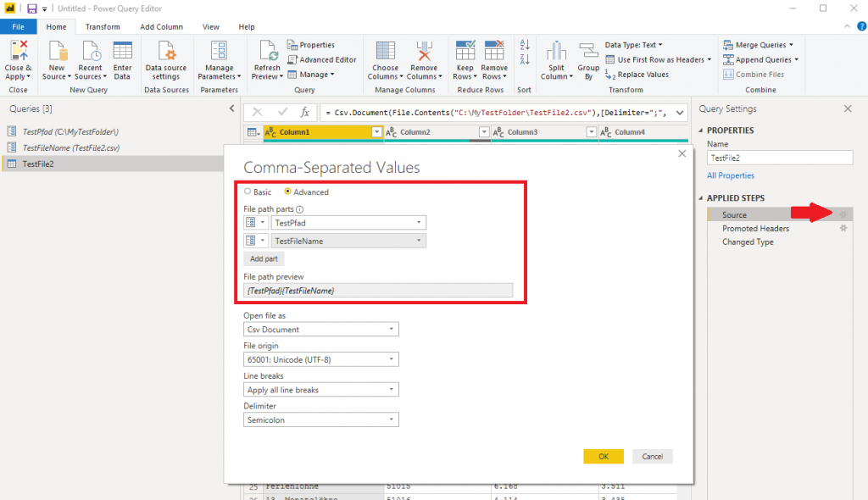
Task: Open the Delimiter dropdown
Action: (321, 419)
